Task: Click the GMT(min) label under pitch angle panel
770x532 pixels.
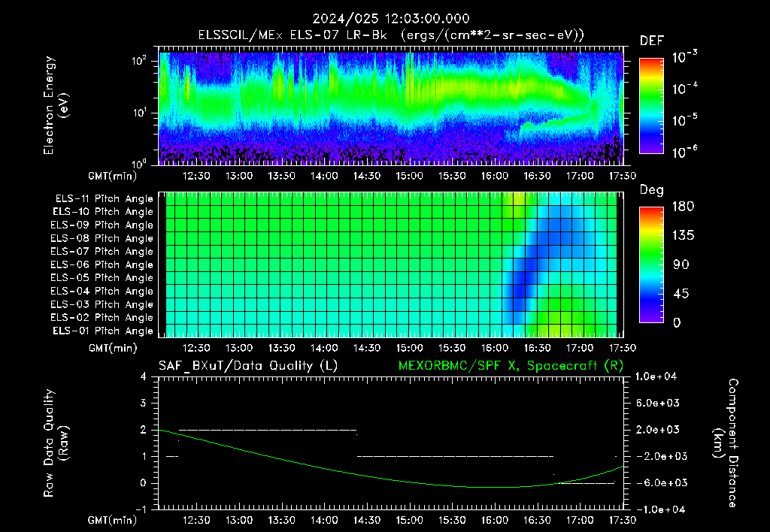Action: 113,349
